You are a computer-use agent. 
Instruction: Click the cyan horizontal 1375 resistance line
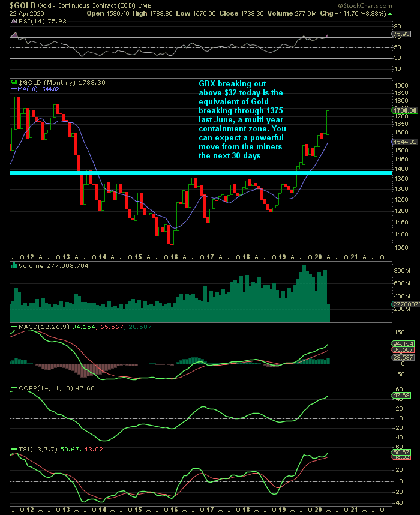coord(201,173)
